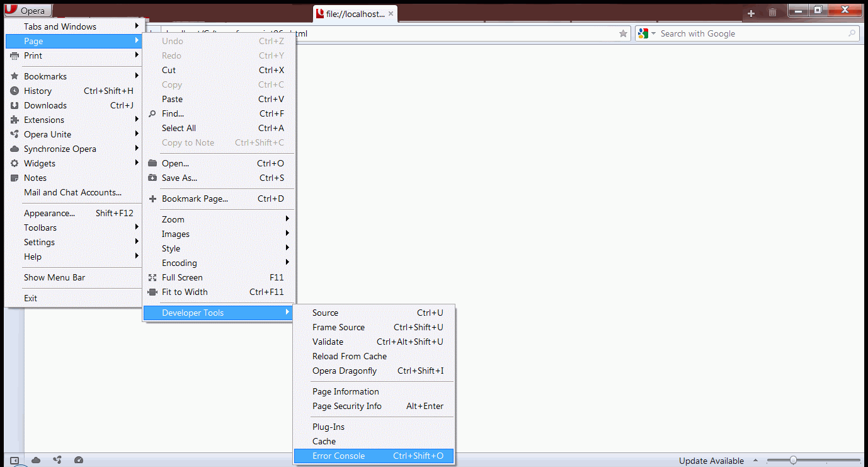
Task: Click the Opera Turbo icon in status bar
Action: point(79,460)
